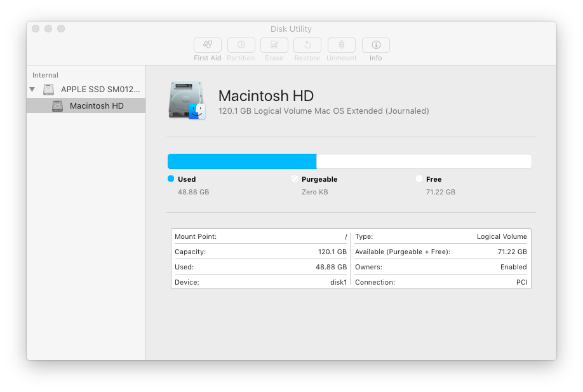583x392 pixels.
Task: Click the '71.22 GB' value under Free legend
Action: (x=441, y=192)
